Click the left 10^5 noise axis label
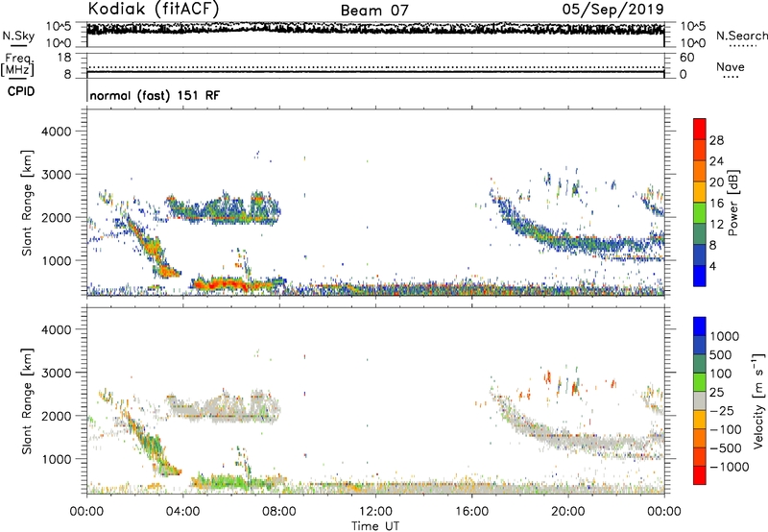The width and height of the screenshot is (768, 532). click(x=59, y=26)
